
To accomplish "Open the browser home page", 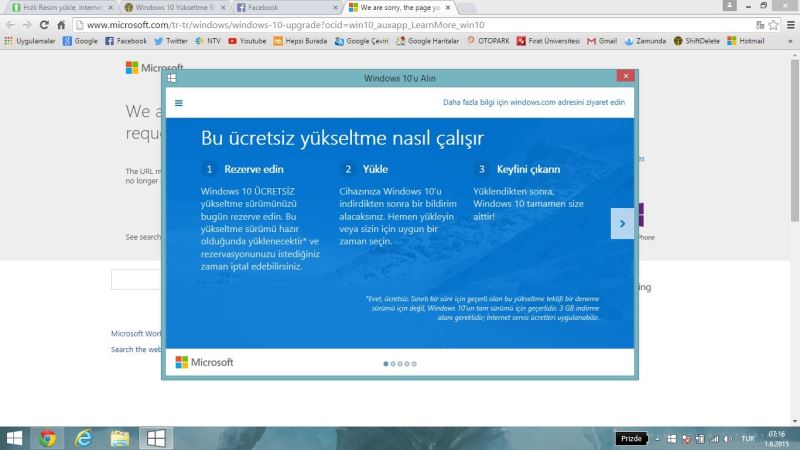I will tap(61, 24).
